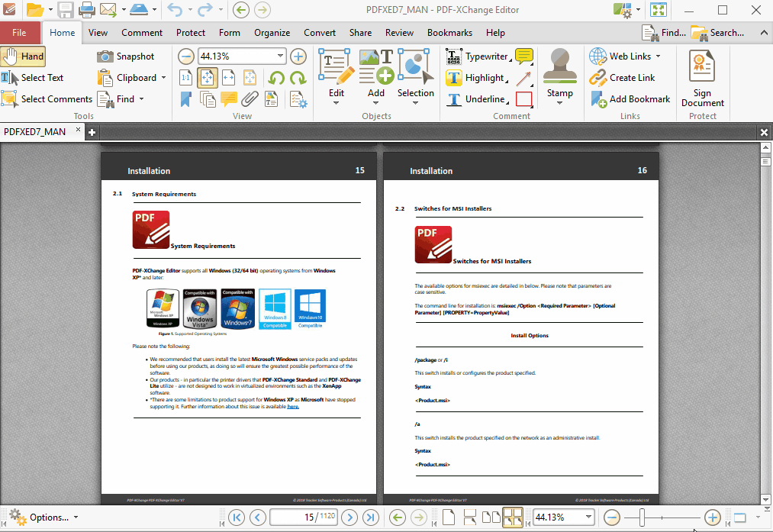Jump to the last page
The width and height of the screenshot is (773, 532).
point(371,517)
